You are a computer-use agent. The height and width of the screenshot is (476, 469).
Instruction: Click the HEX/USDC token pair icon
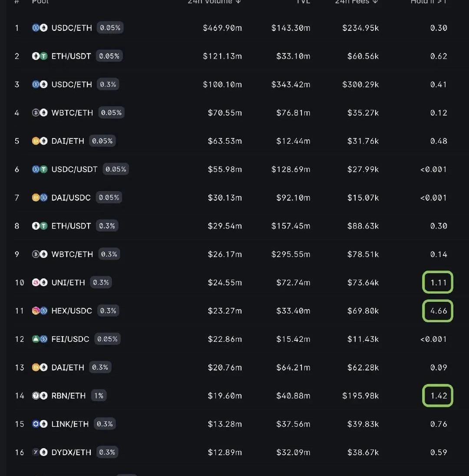click(x=40, y=311)
